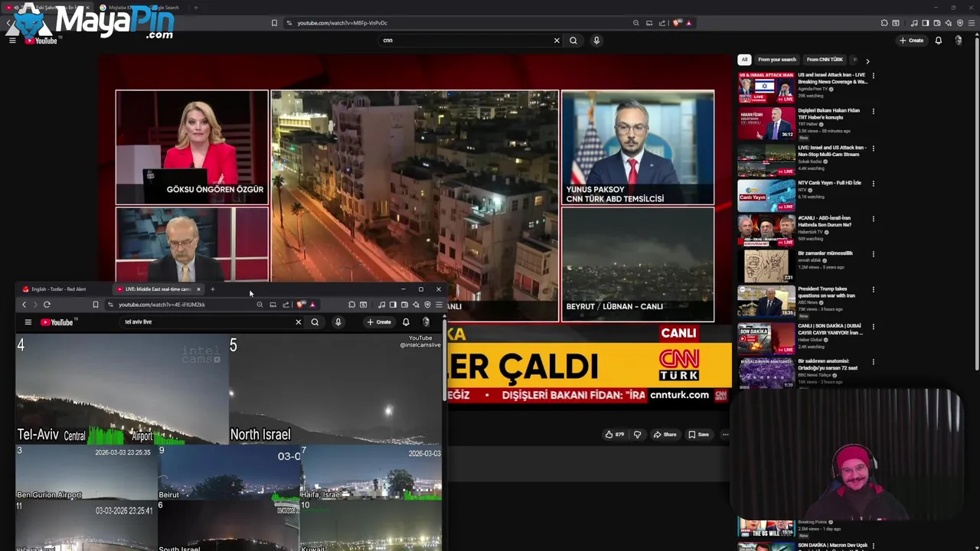The width and height of the screenshot is (980, 551).
Task: Notifications bell in back YouTube window
Action: coord(938,41)
